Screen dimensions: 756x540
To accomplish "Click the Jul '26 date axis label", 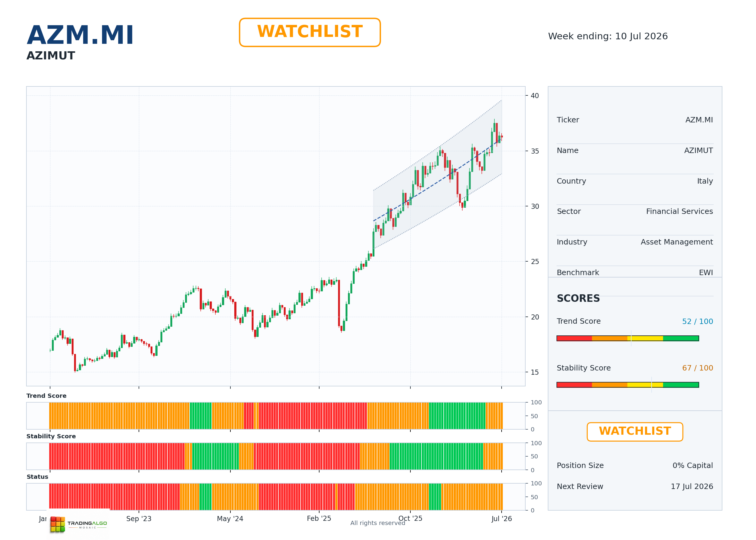I will point(502,519).
